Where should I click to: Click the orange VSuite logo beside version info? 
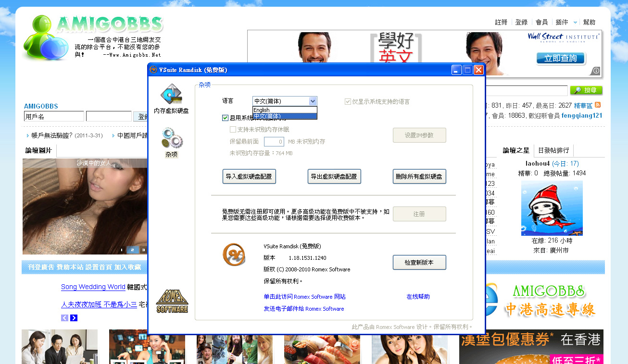coord(234,255)
